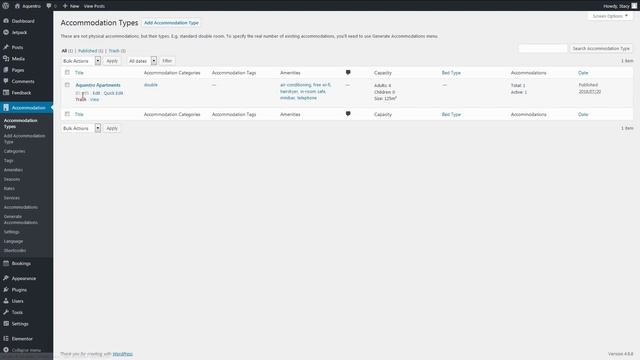Open the WordPress logo menu
The image size is (640, 360).
tap(6, 6)
